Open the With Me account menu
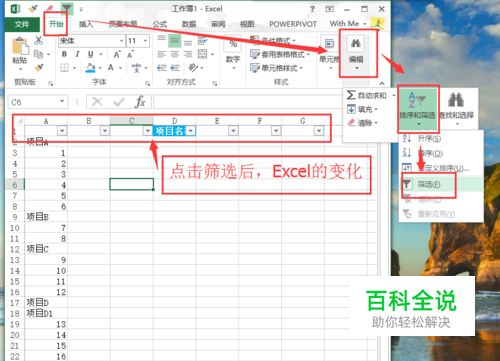Screen dimensions: 500x361 [348, 24]
